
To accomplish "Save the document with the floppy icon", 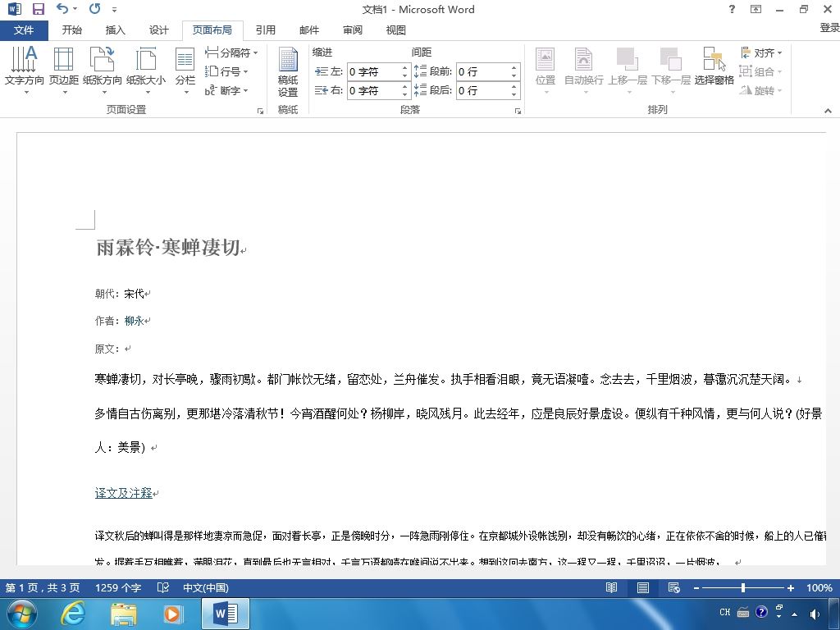I will [38, 9].
